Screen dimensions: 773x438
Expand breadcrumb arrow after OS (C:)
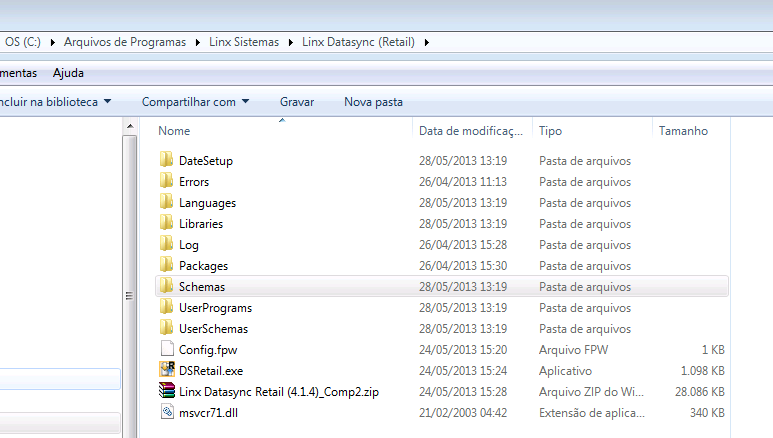53,42
